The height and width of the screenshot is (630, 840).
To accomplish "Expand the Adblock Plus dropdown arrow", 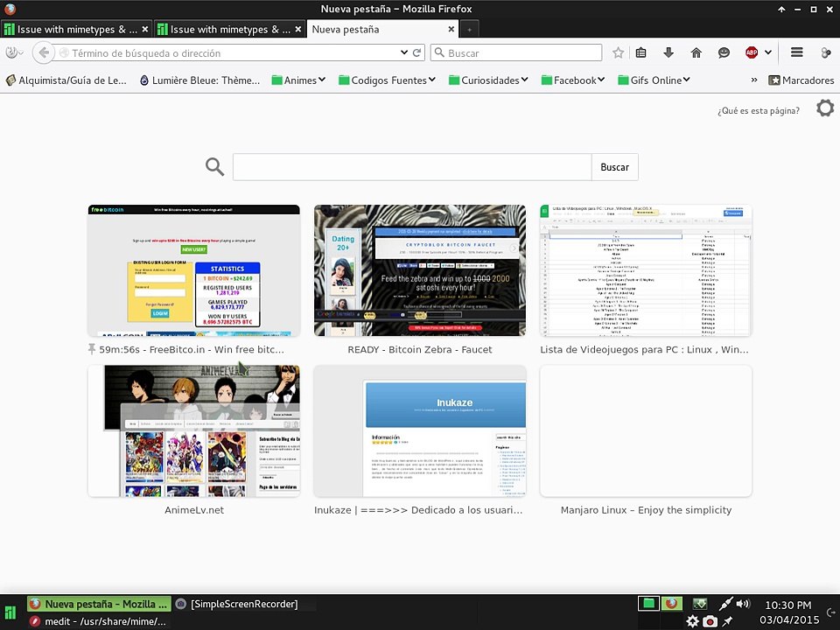I will (x=768, y=52).
